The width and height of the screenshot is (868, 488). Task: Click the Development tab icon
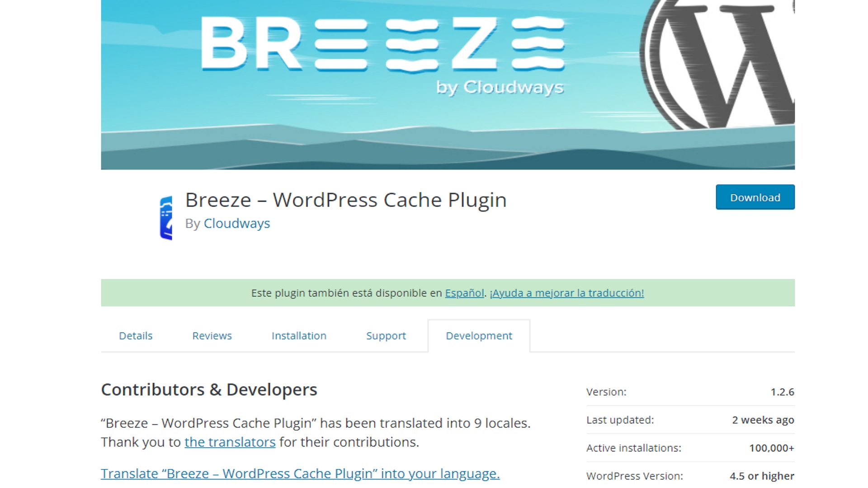pos(479,335)
